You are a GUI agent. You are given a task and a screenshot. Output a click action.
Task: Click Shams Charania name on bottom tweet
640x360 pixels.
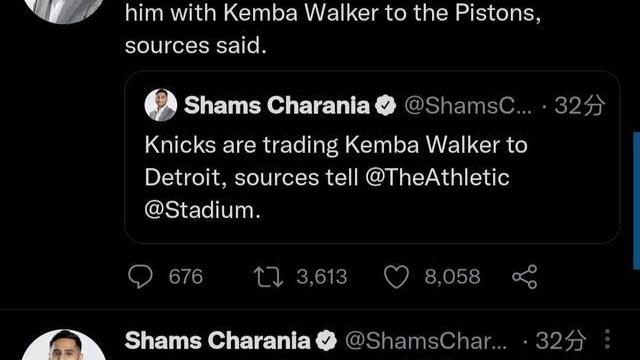click(x=217, y=340)
